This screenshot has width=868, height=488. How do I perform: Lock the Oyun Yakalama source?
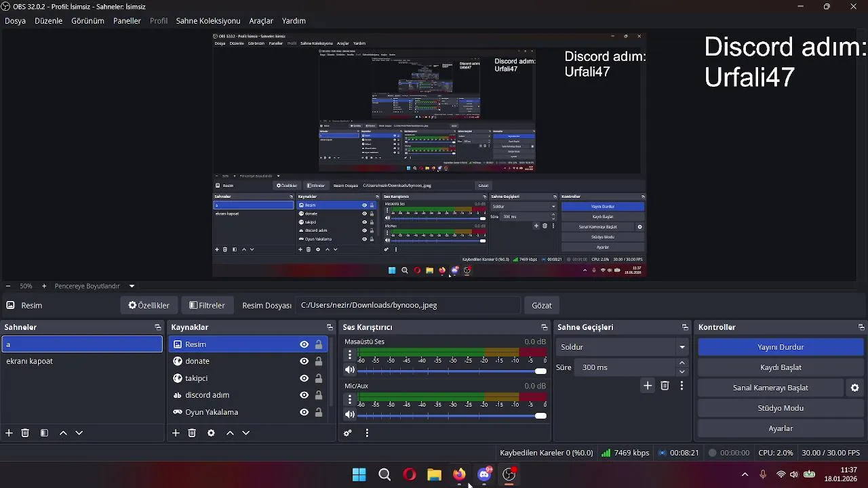point(319,412)
